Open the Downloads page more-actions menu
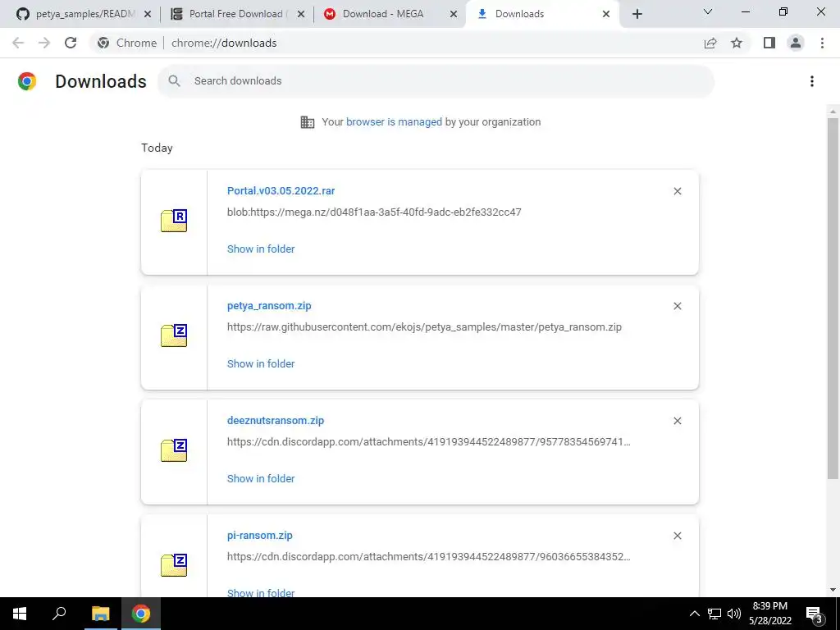Viewport: 840px width, 630px height. pos(812,81)
